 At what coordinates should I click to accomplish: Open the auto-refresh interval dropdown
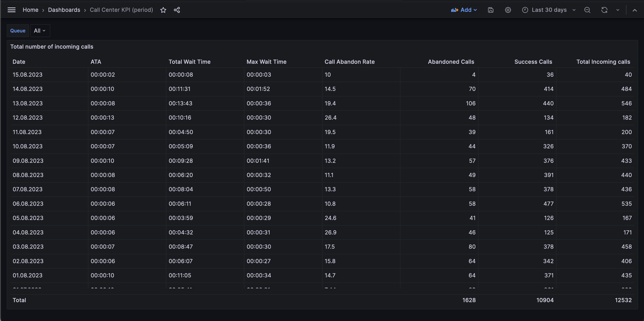(617, 10)
